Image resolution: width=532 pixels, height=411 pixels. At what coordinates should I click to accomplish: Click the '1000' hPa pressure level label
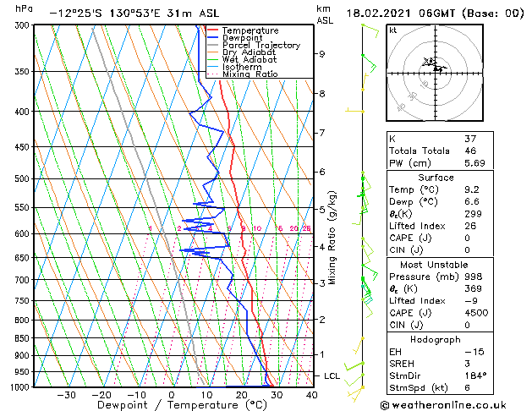pos(20,387)
